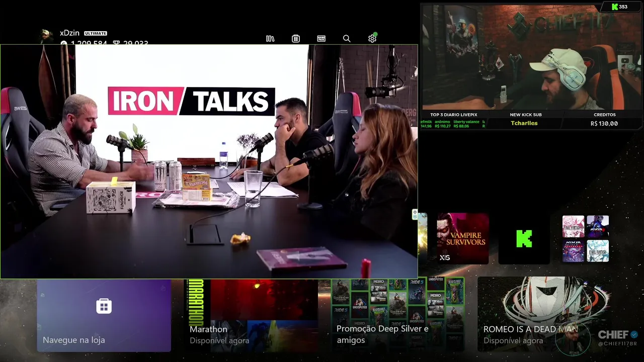Click the partially hidden game tile beside Vampire Survivors

point(423,238)
